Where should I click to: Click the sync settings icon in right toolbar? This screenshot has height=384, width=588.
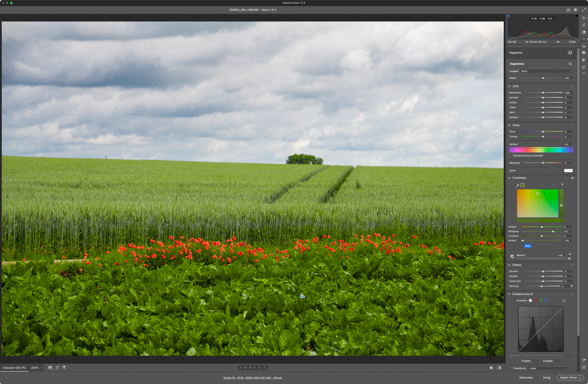(x=584, y=67)
